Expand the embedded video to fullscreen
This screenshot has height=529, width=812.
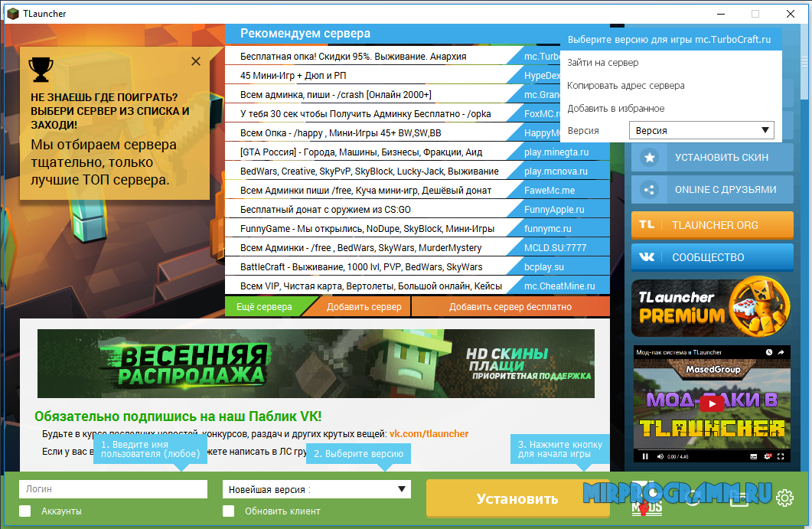pyautogui.click(x=781, y=456)
